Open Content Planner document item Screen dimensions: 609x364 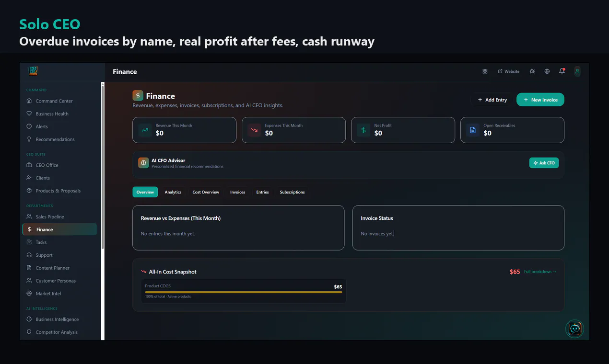[59, 268]
